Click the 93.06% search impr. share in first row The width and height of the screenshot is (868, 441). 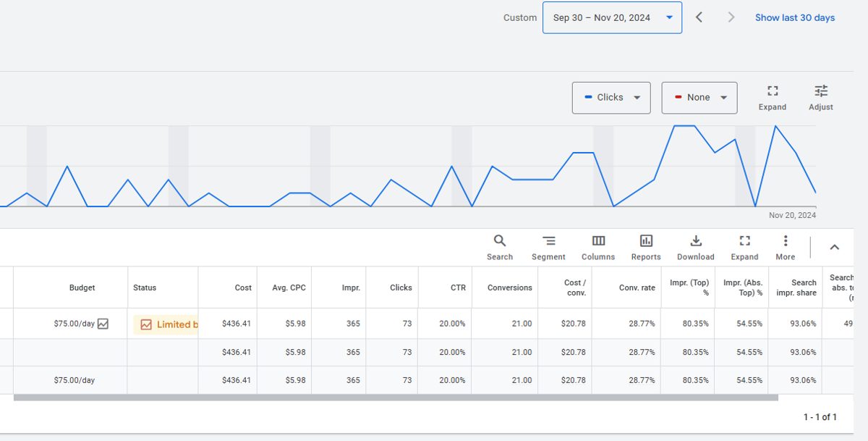(x=803, y=324)
